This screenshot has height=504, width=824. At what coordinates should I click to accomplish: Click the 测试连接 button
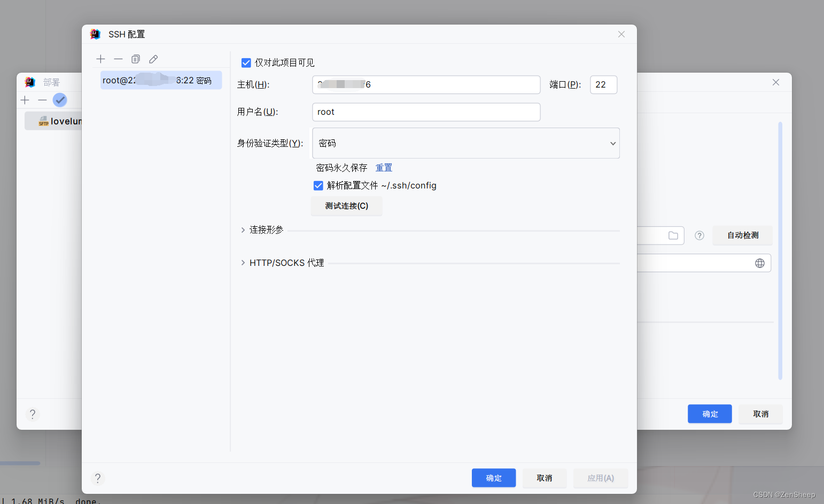coord(346,206)
